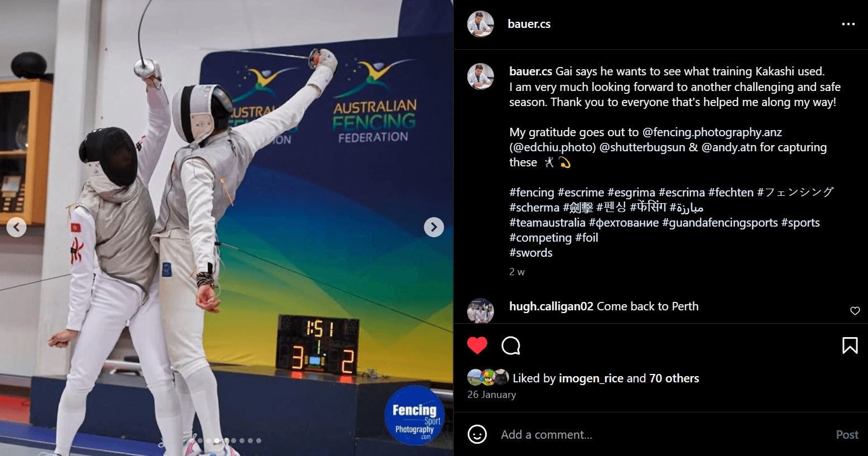The height and width of the screenshot is (456, 868).
Task: Click in the Add a comment field
Action: [661, 434]
